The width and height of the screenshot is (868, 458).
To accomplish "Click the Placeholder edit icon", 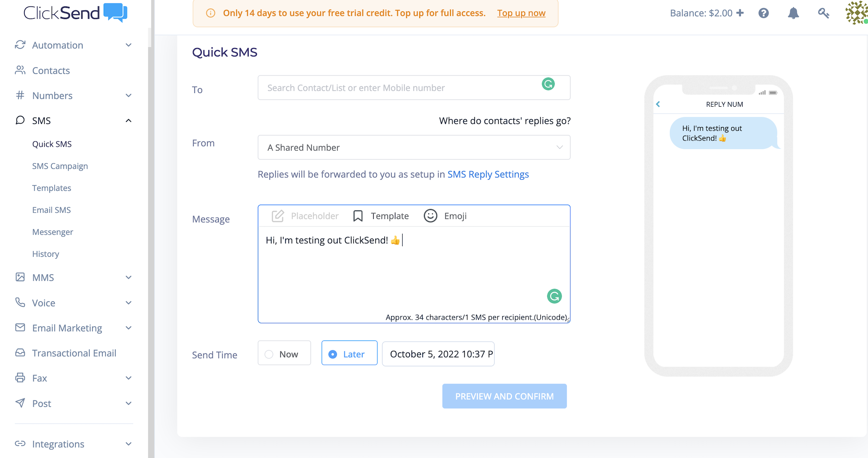I will click(278, 216).
